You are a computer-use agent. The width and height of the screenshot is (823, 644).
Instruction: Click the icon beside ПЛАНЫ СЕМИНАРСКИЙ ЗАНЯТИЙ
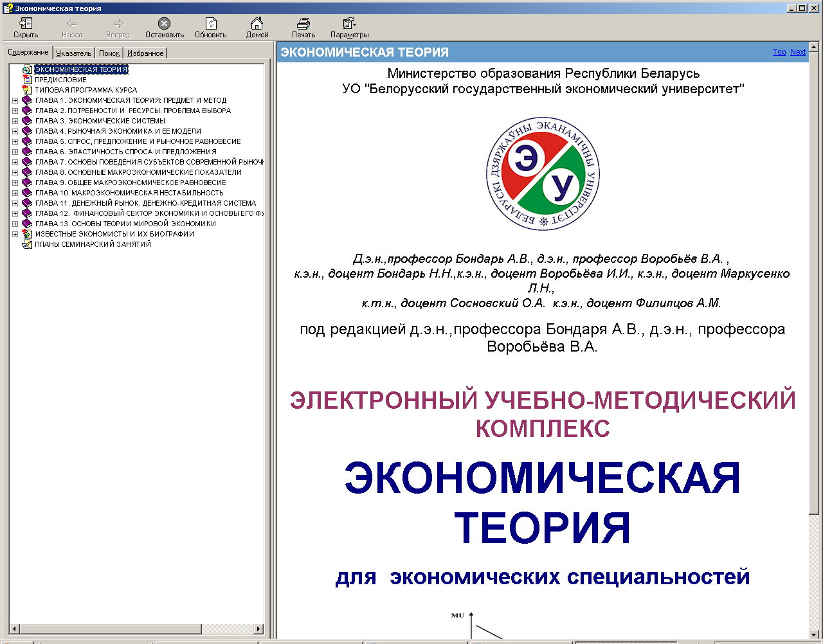tap(27, 244)
